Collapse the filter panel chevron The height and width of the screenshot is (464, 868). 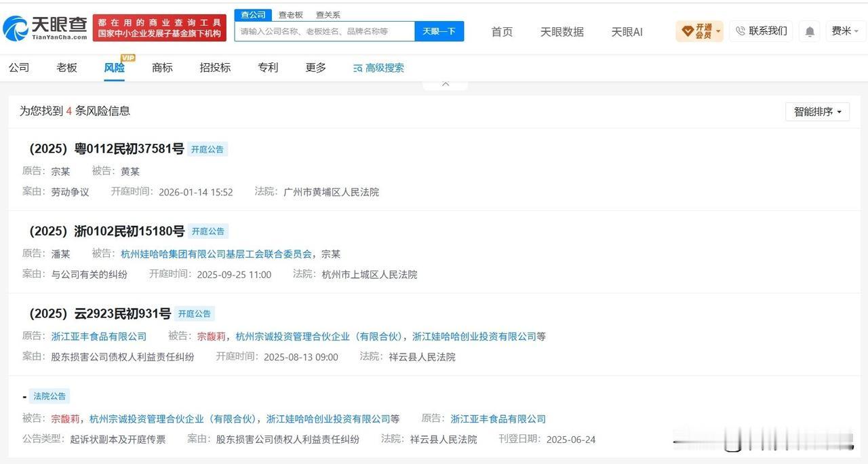(x=446, y=83)
